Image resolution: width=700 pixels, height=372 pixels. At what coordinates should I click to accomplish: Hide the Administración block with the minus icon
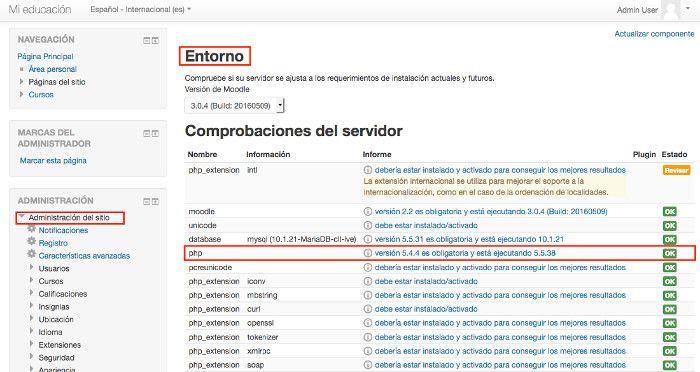[x=146, y=201]
